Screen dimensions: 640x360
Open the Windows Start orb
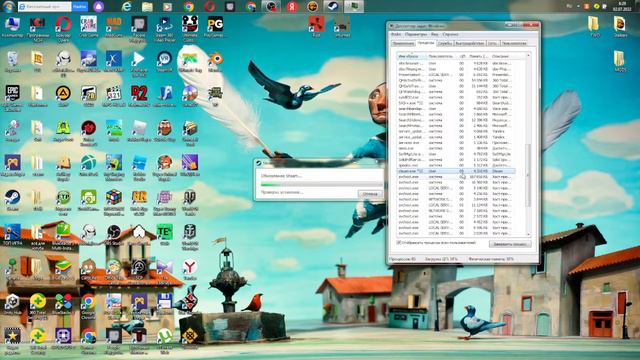(9, 6)
